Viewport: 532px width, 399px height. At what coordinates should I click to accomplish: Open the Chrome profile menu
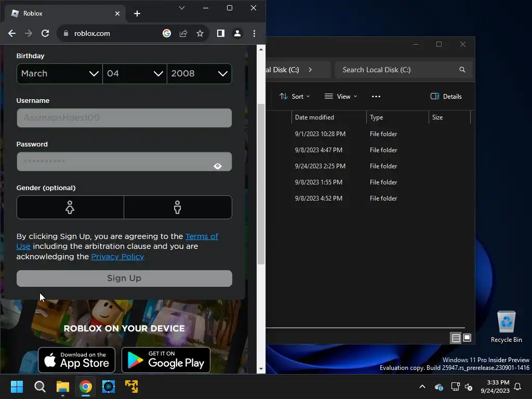(x=237, y=33)
